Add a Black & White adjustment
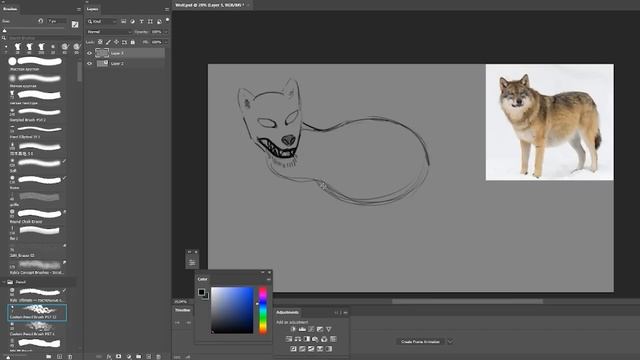 pos(307,339)
